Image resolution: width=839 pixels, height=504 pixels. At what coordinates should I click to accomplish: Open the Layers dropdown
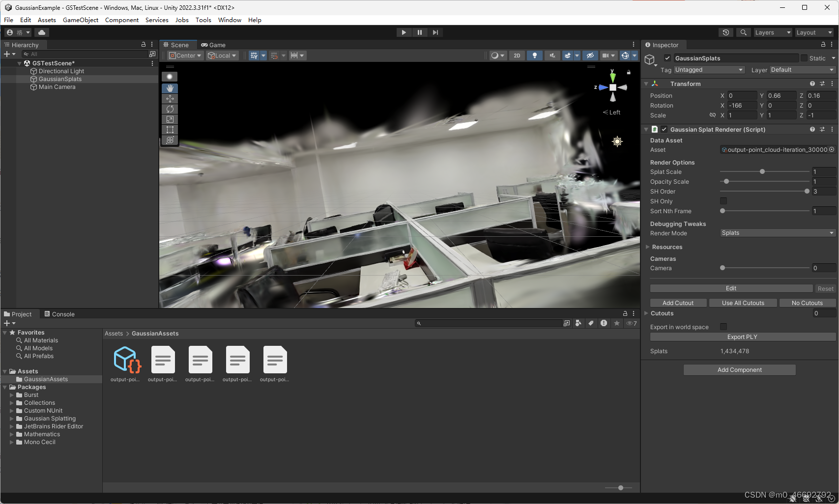772,32
